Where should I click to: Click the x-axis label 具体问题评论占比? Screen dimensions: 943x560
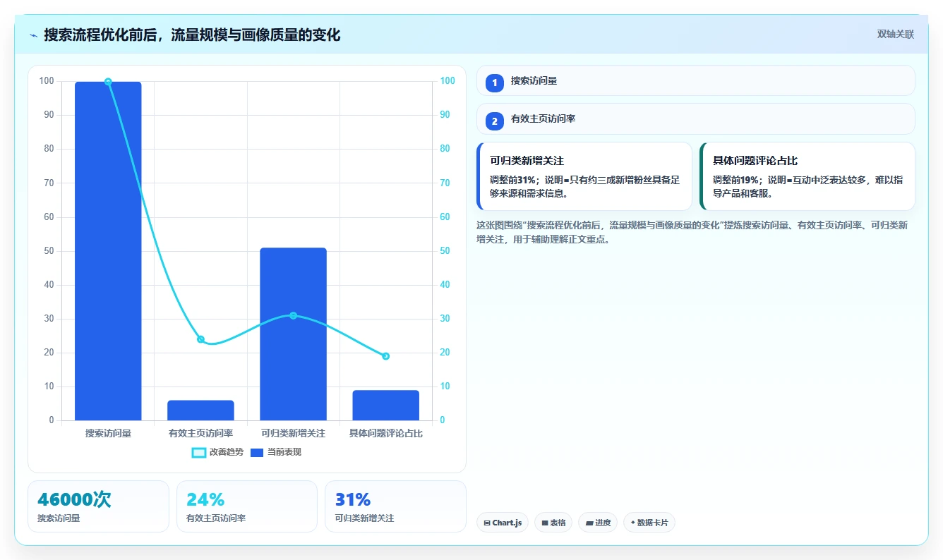tap(385, 433)
